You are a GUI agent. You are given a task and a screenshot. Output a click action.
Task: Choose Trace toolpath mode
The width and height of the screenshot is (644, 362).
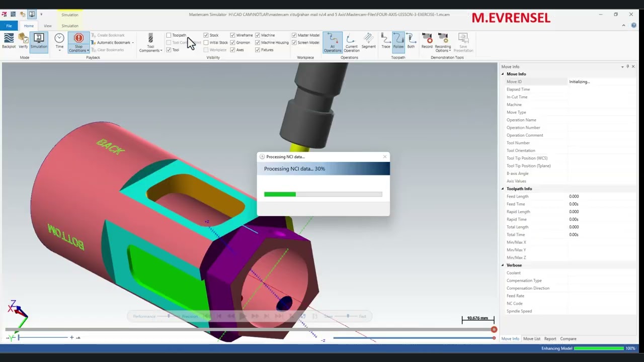click(386, 41)
